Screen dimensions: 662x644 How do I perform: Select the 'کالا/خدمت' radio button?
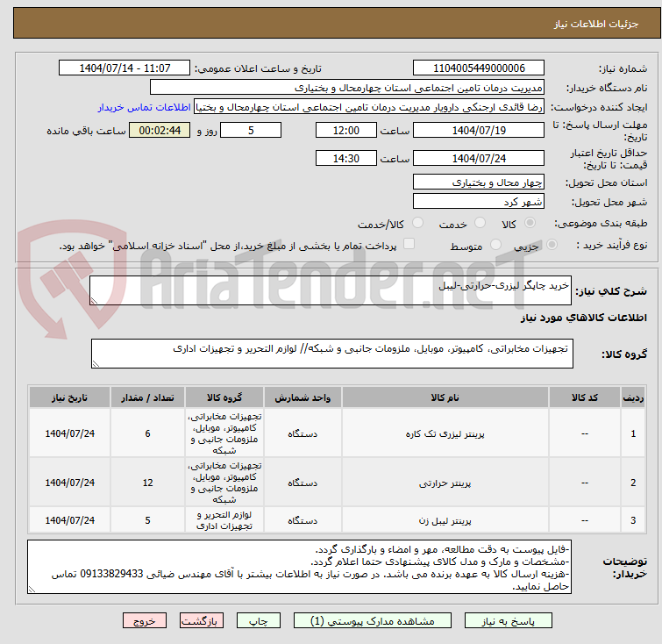(x=417, y=223)
